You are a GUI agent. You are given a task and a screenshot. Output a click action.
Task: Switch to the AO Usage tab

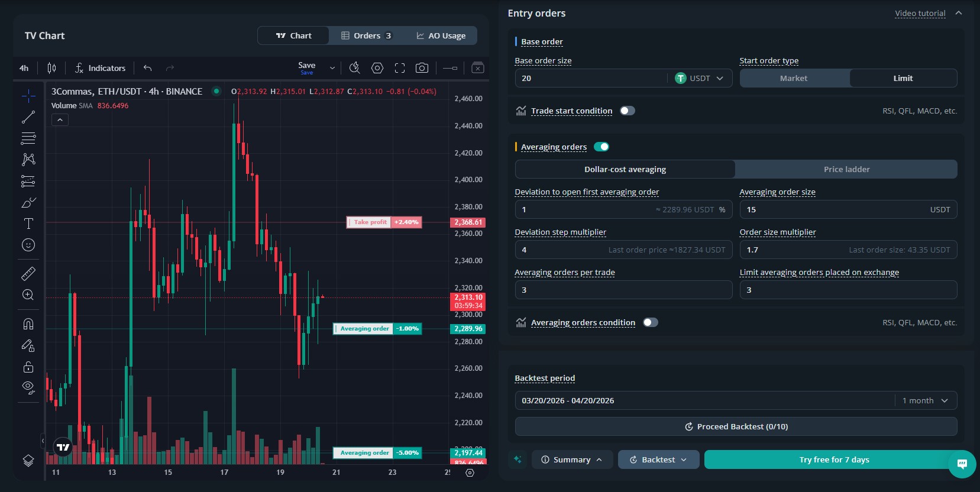click(441, 35)
